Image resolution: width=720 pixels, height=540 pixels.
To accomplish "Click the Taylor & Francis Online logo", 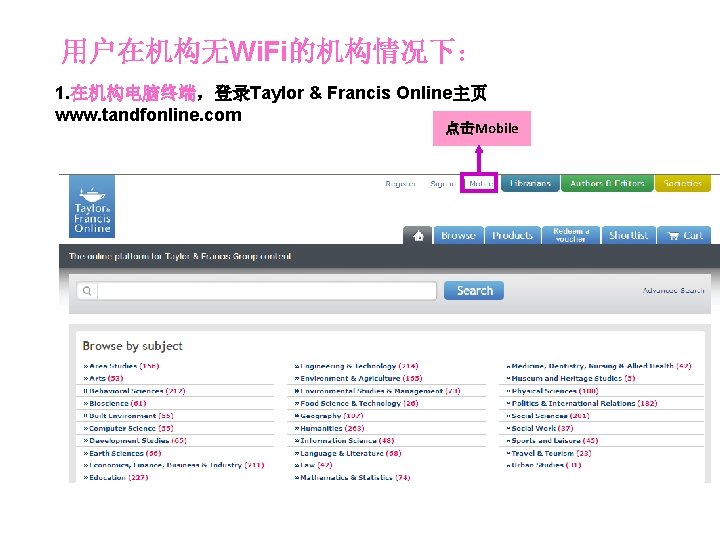I will point(92,207).
